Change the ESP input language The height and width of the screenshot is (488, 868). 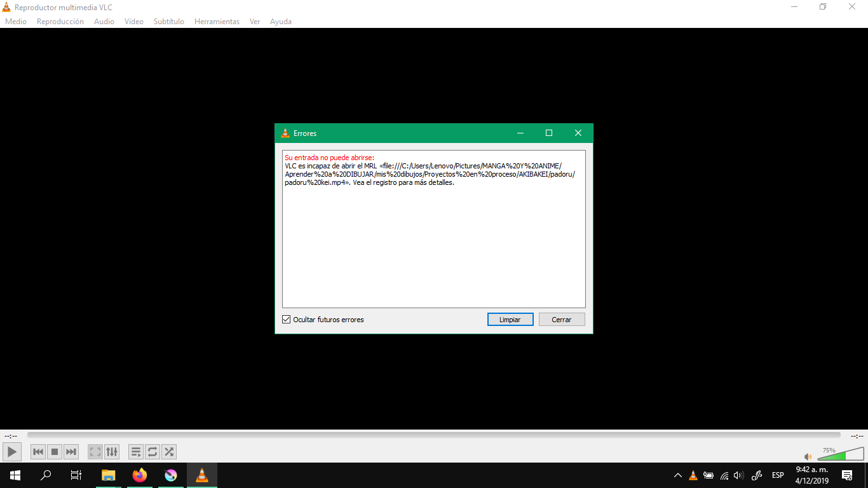tap(778, 475)
